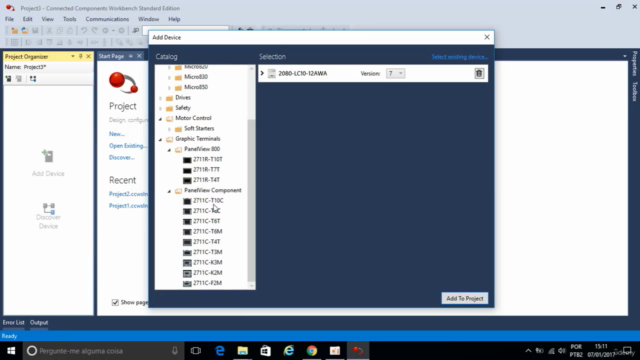Open File Explorer from taskbar
The width and height of the screenshot is (640, 360).
click(x=243, y=351)
